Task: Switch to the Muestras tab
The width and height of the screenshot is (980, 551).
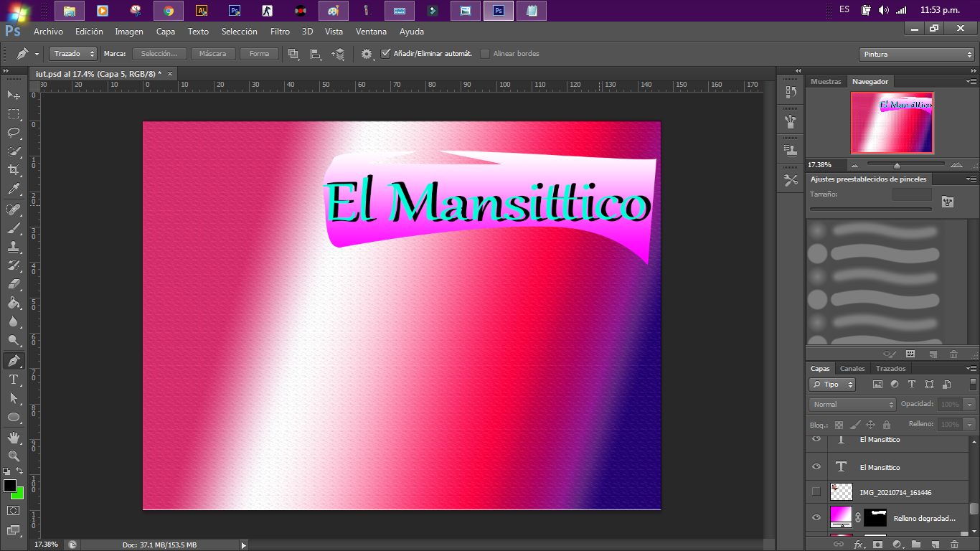Action: coord(826,82)
